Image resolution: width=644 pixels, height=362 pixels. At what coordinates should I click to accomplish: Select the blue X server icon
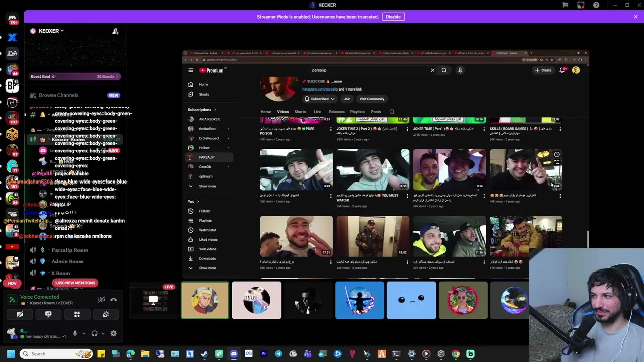click(12, 37)
